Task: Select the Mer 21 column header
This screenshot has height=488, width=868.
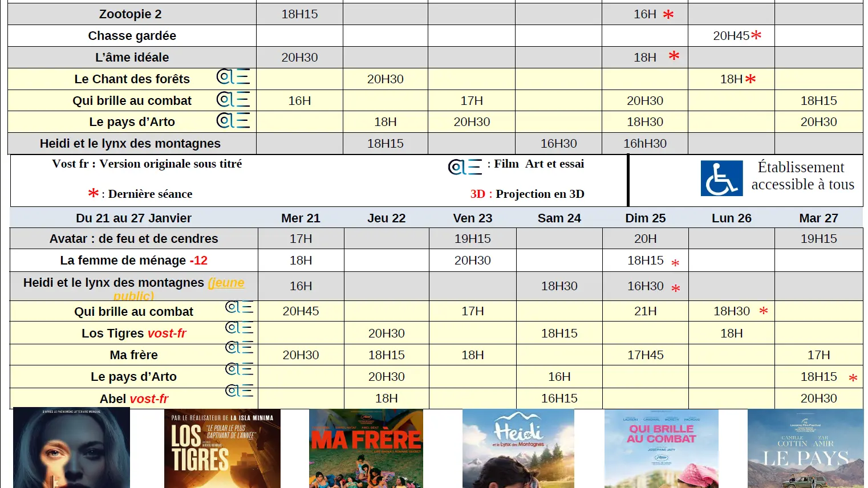Action: tap(301, 218)
